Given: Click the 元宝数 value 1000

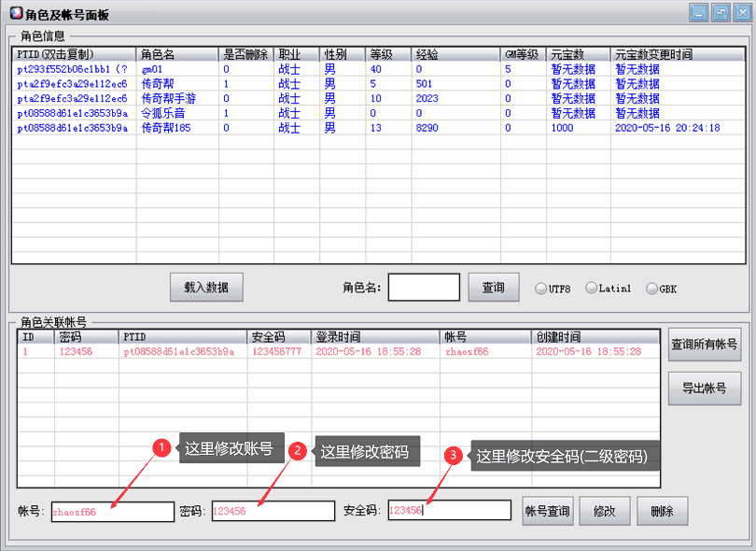Looking at the screenshot, I should click(562, 128).
